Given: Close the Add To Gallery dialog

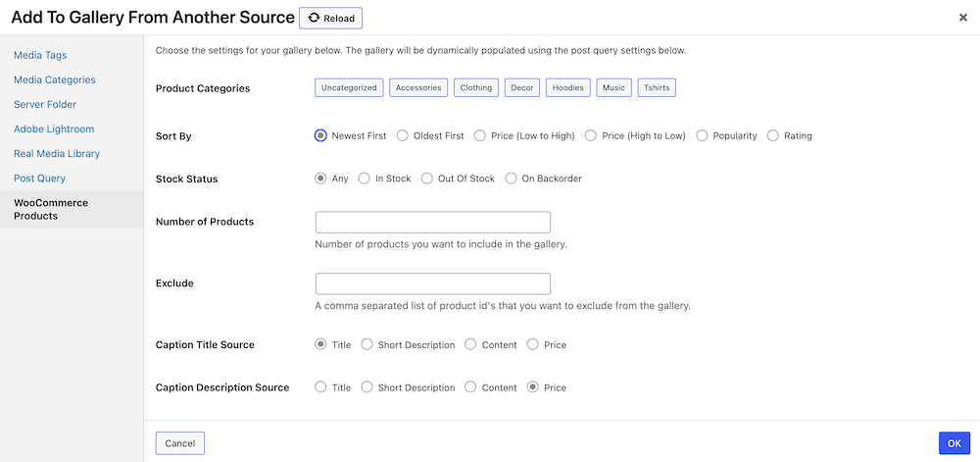Looking at the screenshot, I should (x=963, y=18).
